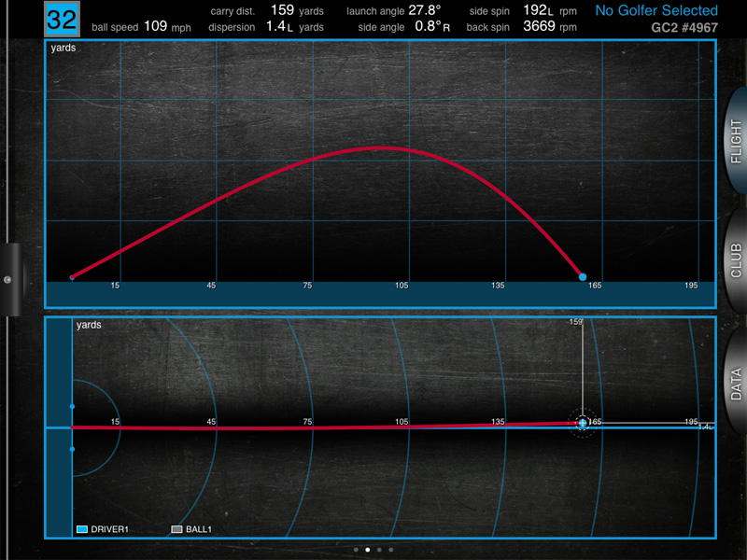Click ball landing marker in side flight view
This screenshot has width=747, height=560.
[583, 277]
